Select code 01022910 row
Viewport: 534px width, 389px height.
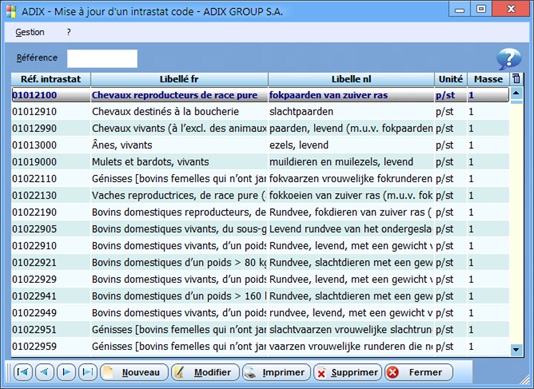[260, 246]
